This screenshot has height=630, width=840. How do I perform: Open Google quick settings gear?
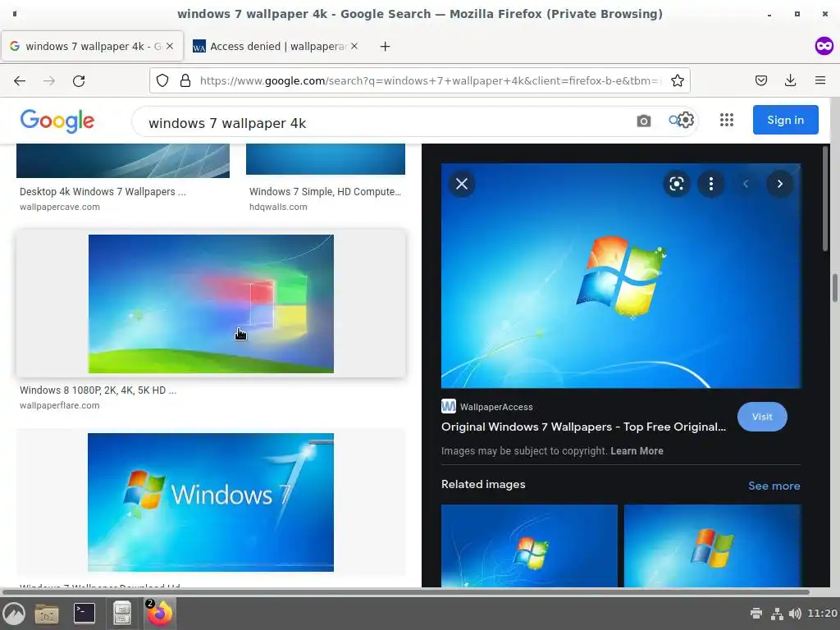[687, 120]
